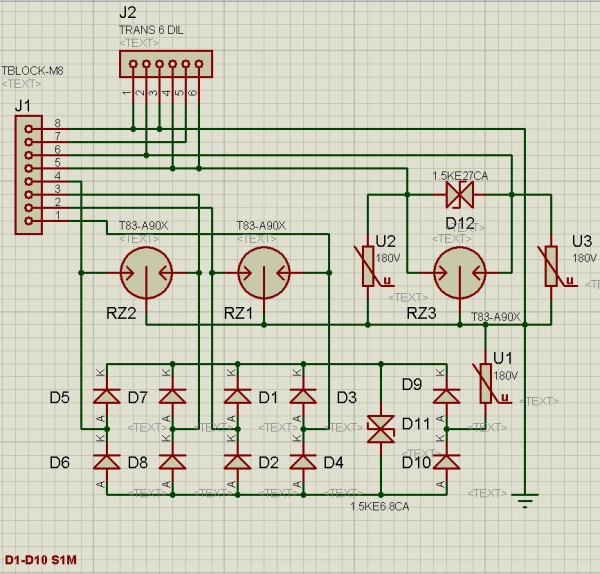Select pin 8 of the J1 connector
600x574 pixels.
tap(30, 128)
